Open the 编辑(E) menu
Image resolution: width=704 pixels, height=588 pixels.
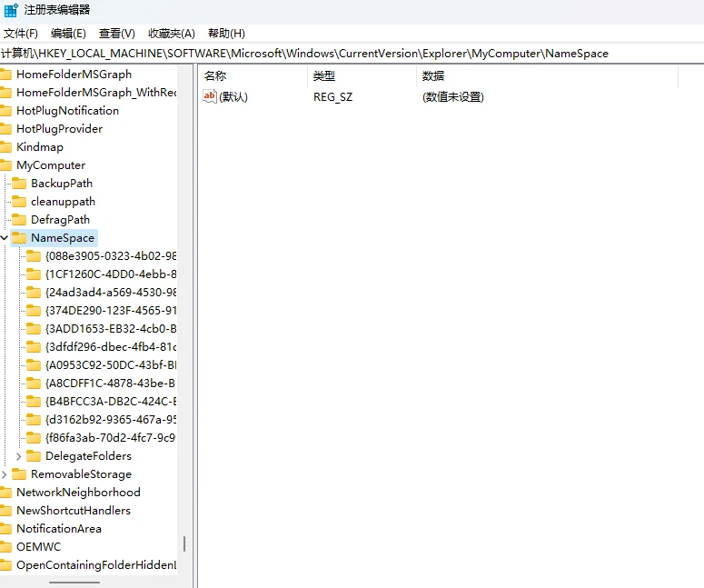(68, 34)
